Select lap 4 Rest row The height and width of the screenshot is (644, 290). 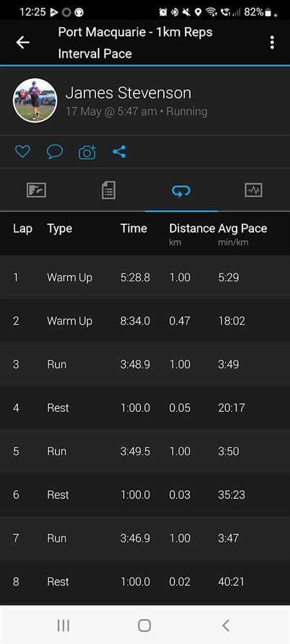click(145, 408)
